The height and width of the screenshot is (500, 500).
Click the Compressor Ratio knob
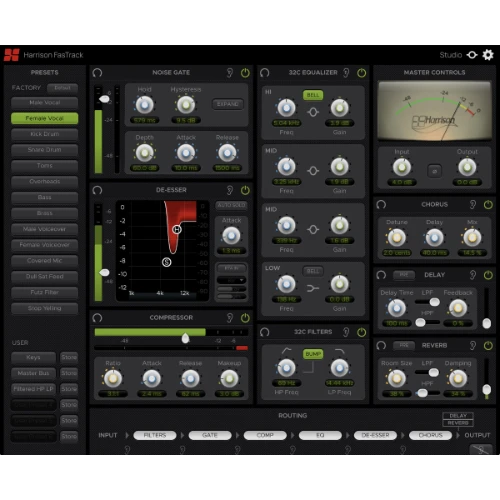tap(113, 379)
